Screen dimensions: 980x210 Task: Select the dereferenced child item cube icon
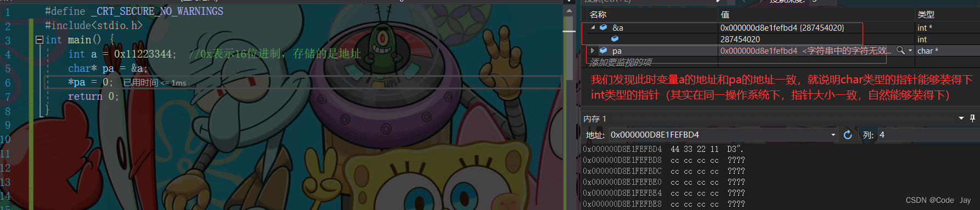pyautogui.click(x=615, y=39)
